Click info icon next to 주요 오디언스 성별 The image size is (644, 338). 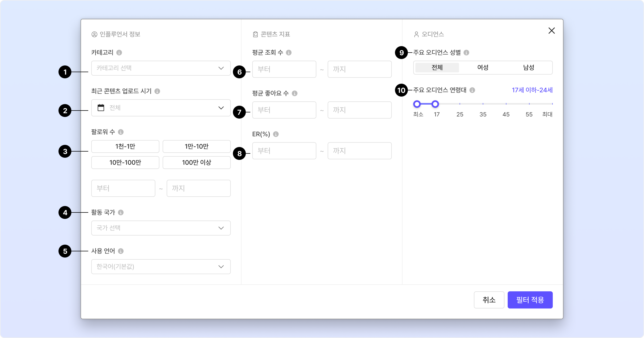click(x=466, y=53)
